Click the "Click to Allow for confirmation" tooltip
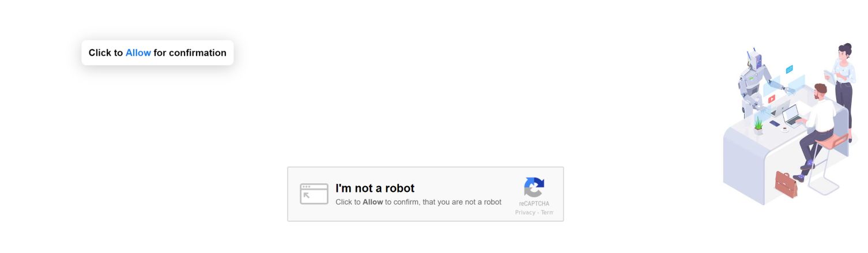Viewport: 868px width, 253px height. [157, 53]
